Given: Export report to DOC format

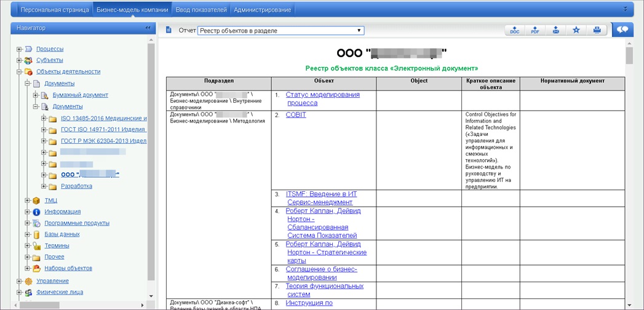Looking at the screenshot, I should pyautogui.click(x=514, y=30).
